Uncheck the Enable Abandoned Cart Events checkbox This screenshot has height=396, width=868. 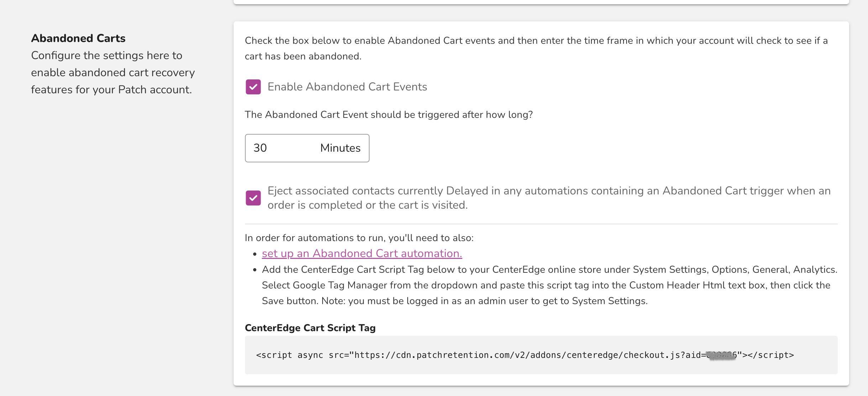[253, 87]
